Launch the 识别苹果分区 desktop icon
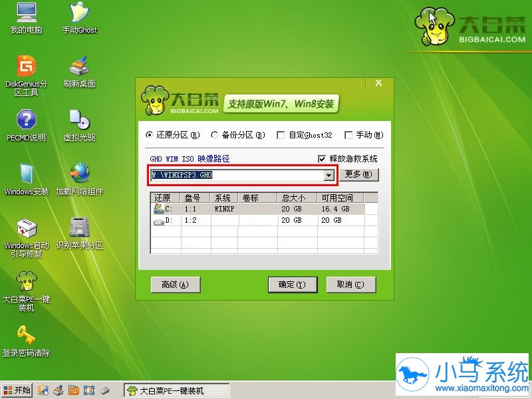Viewport: 532px width, 399px height. tap(80, 234)
